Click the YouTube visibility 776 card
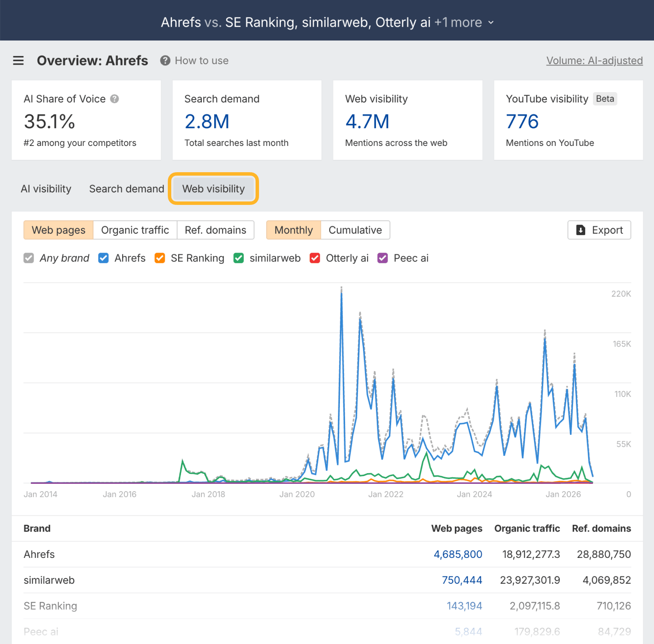Image resolution: width=654 pixels, height=644 pixels. 568,120
